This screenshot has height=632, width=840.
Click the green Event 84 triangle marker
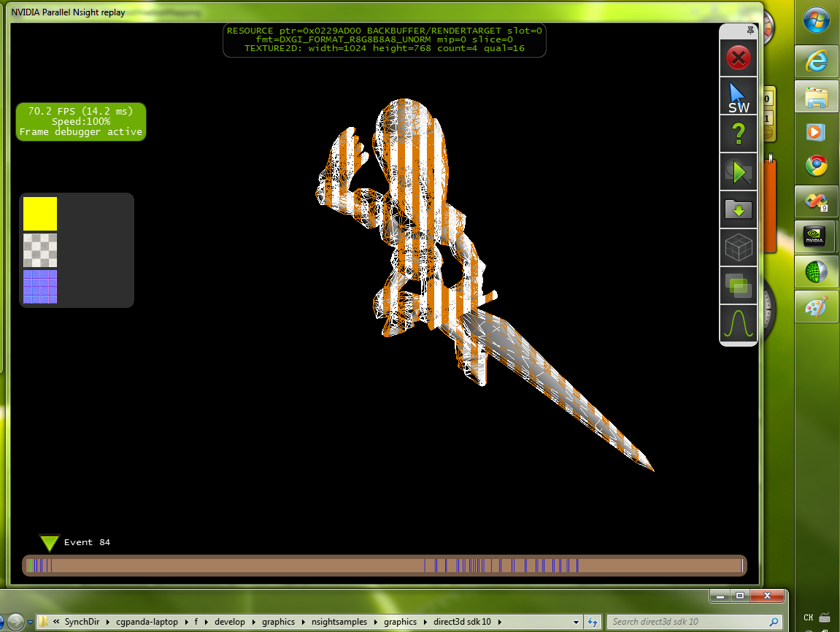(x=50, y=542)
